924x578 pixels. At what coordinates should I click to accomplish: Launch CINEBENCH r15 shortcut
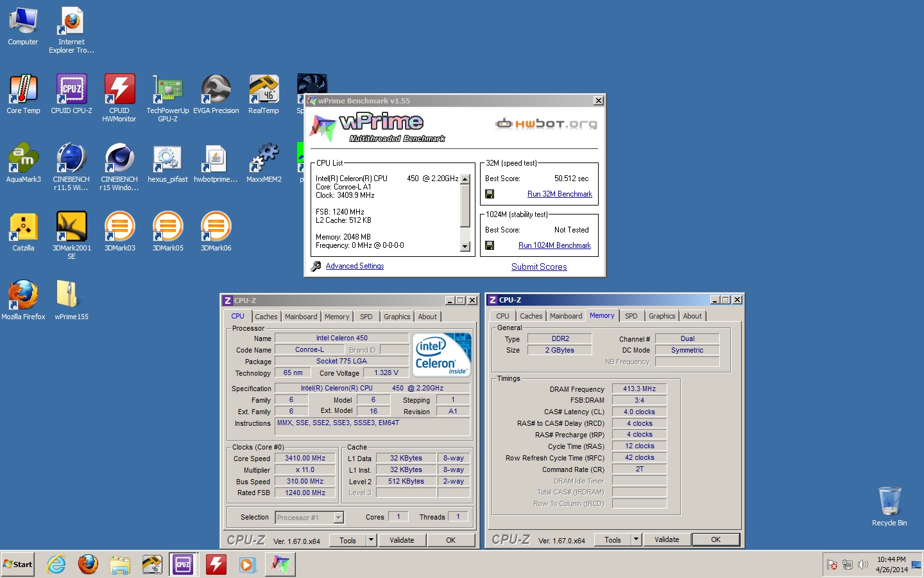[119, 166]
